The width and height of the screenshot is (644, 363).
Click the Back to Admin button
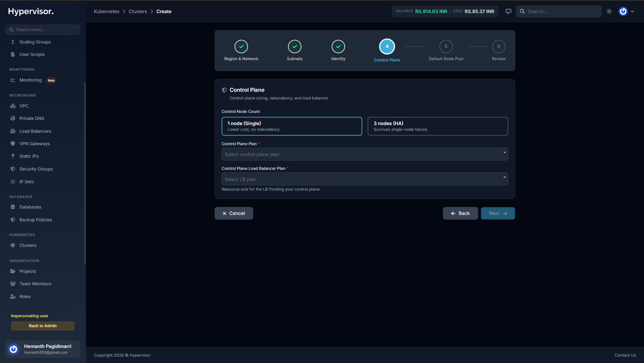42,326
